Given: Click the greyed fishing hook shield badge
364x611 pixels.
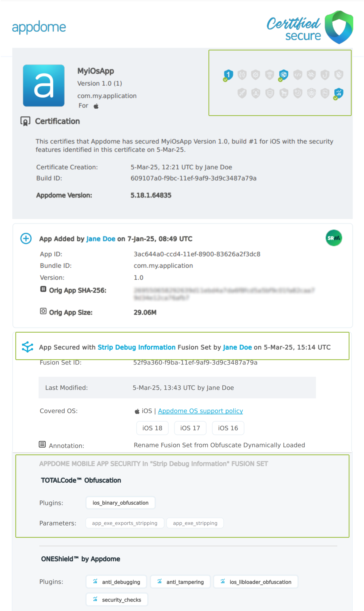Looking at the screenshot, I should pos(325,75).
